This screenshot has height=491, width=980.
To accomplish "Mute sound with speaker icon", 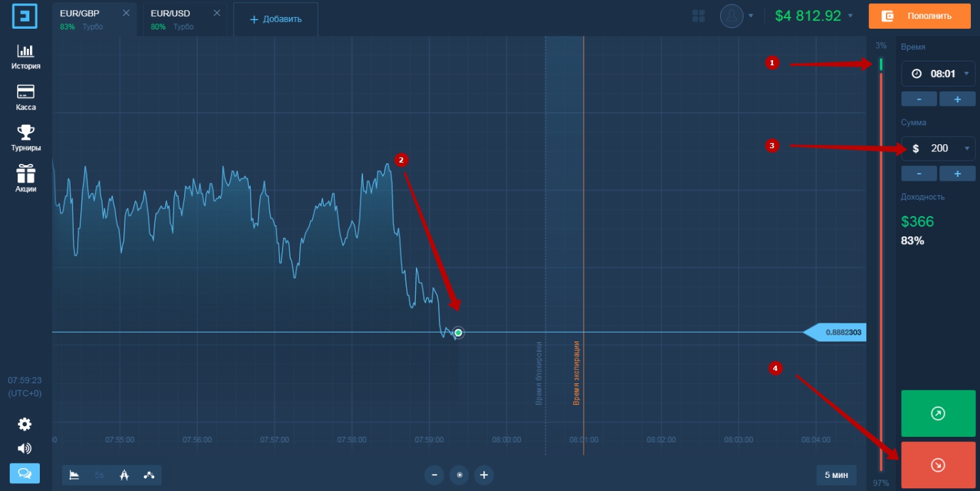I will pyautogui.click(x=25, y=449).
